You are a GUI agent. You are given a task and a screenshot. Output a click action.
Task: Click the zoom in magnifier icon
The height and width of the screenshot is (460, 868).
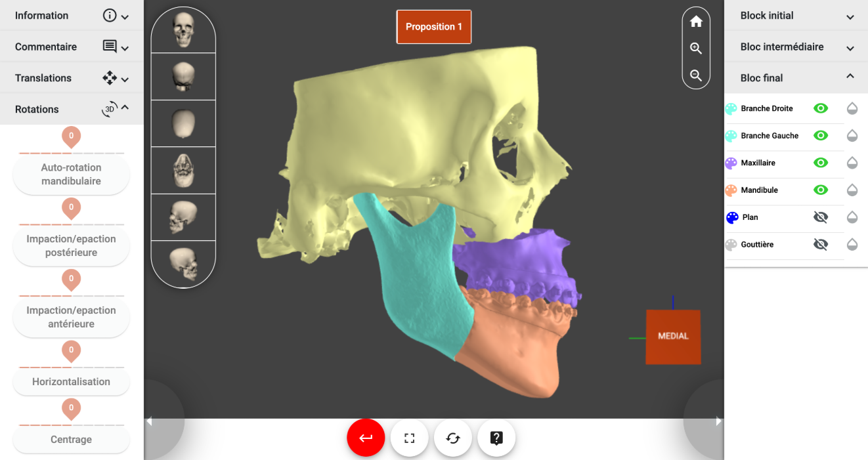(696, 49)
